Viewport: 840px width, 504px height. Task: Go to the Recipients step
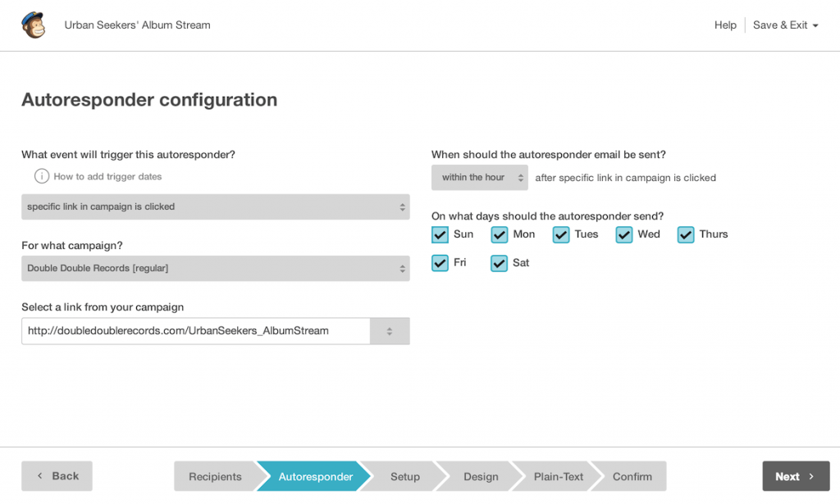click(215, 477)
